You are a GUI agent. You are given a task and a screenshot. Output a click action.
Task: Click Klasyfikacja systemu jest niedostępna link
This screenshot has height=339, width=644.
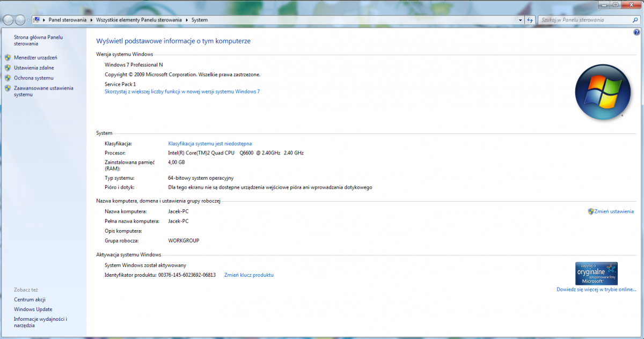click(210, 144)
